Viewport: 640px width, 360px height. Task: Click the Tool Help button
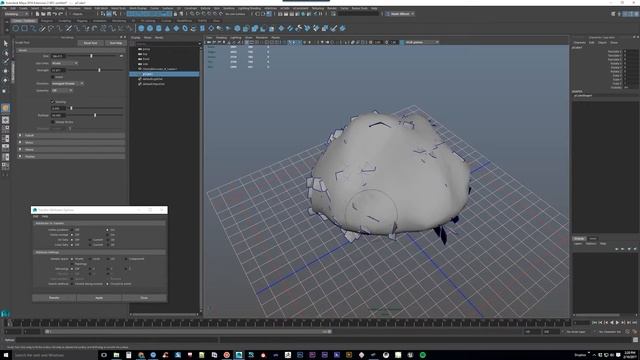[x=116, y=43]
